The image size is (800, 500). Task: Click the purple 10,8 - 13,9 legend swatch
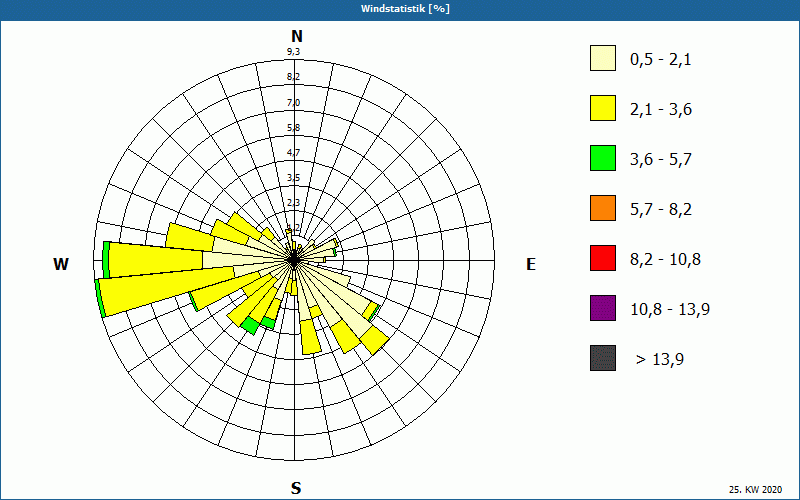[603, 308]
